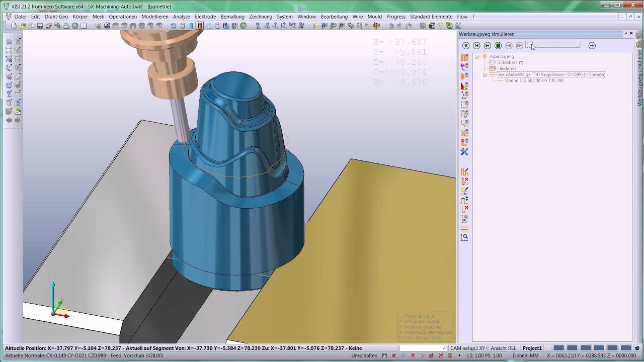Select Ebene 1: Z 50.000 row

[534, 80]
